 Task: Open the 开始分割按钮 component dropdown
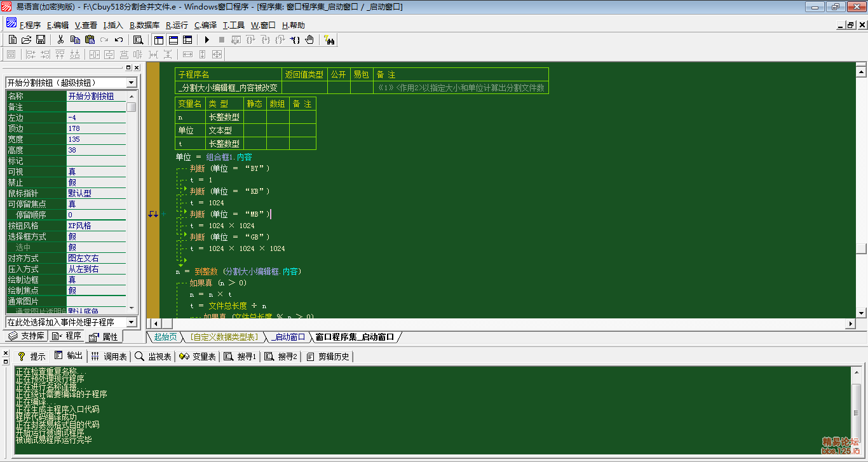pos(131,83)
